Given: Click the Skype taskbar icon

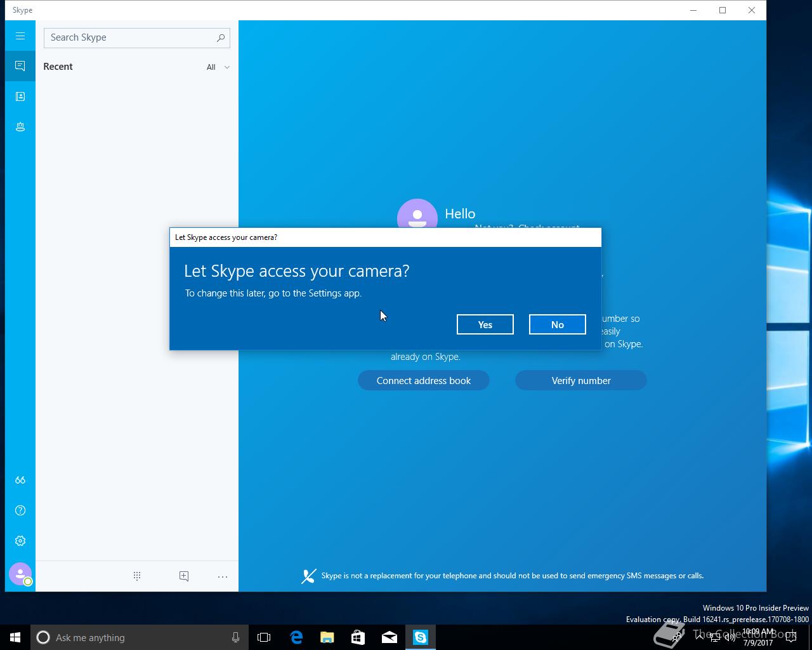Looking at the screenshot, I should pyautogui.click(x=421, y=637).
